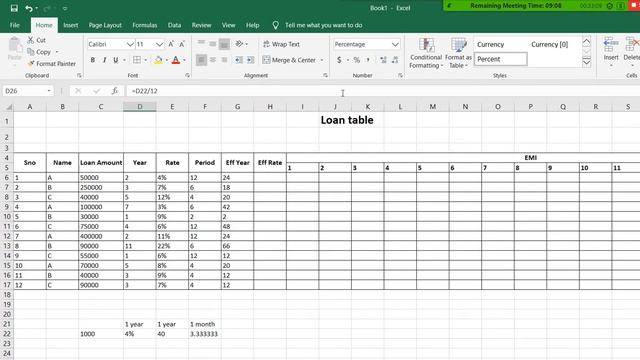The height and width of the screenshot is (360, 640).
Task: Click the Insert Function fx icon
Action: pyautogui.click(x=115, y=91)
